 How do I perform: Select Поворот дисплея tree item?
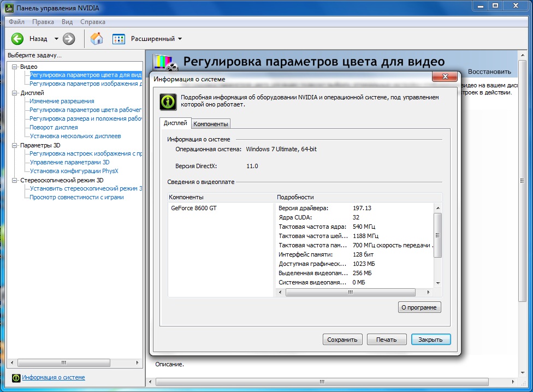54,127
